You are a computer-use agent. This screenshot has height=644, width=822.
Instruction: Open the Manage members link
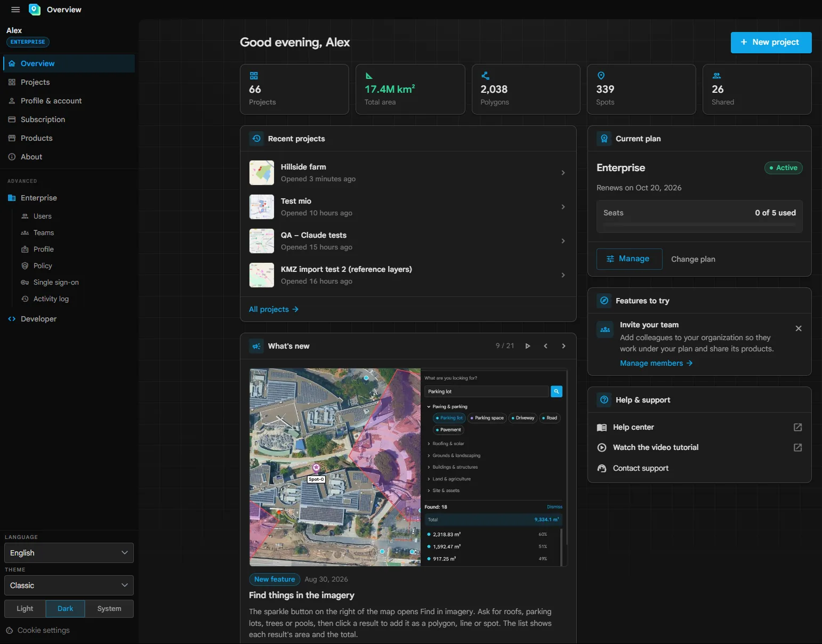tap(656, 363)
